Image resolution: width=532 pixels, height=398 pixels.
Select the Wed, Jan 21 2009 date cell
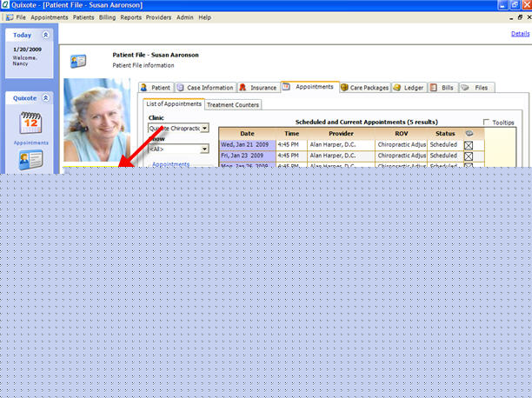[x=248, y=145]
